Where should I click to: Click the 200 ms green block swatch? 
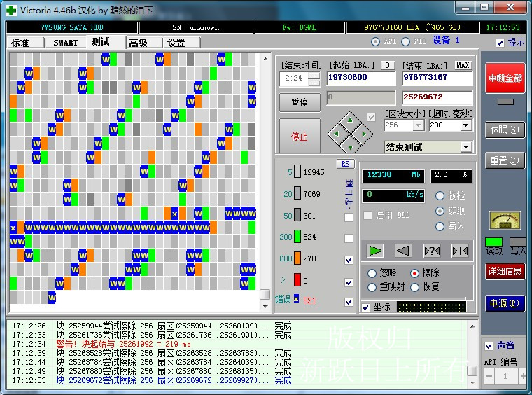[297, 236]
